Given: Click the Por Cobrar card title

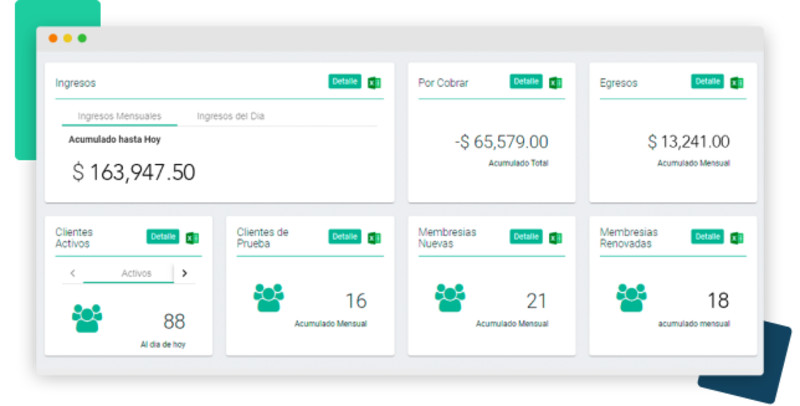Looking at the screenshot, I should tap(443, 83).
